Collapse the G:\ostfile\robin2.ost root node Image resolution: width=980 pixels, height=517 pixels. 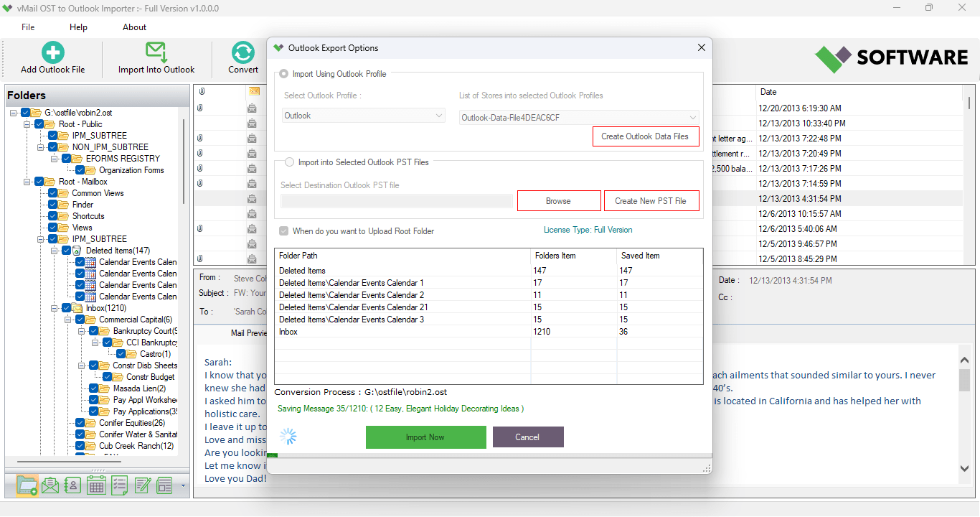[14, 113]
